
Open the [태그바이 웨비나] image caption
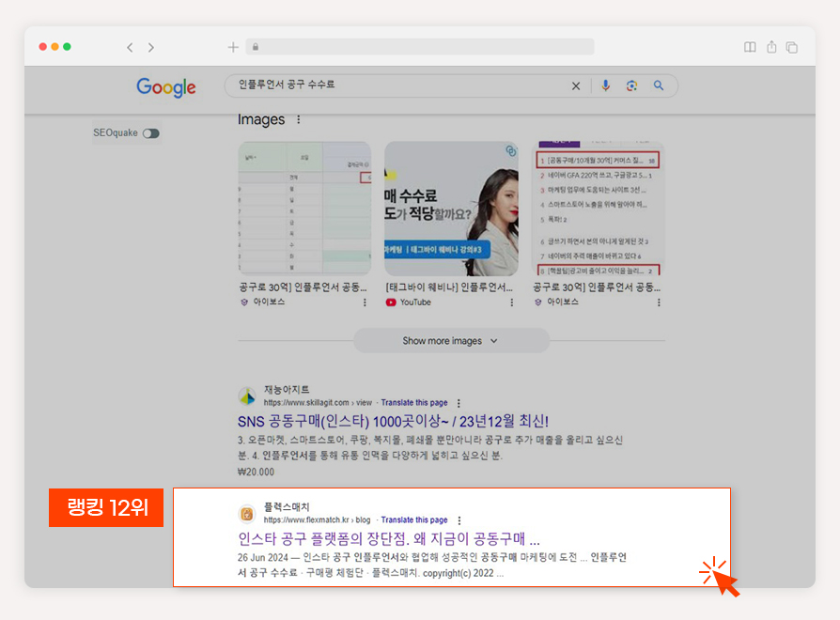point(449,287)
